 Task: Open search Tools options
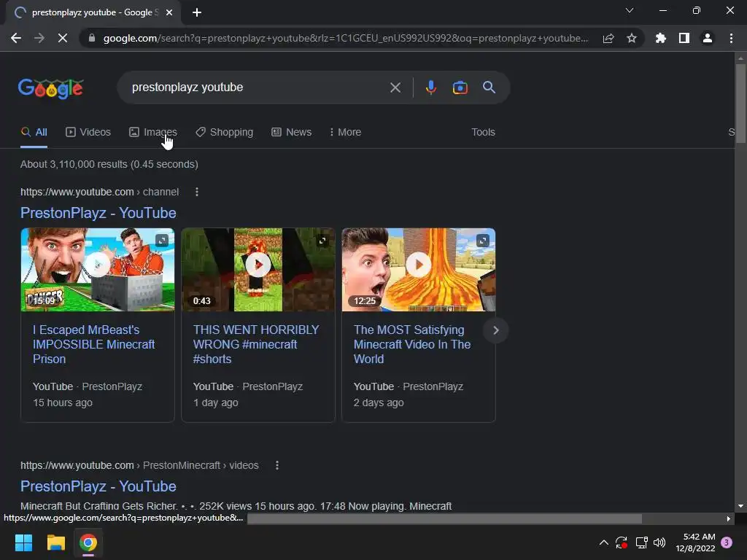(483, 132)
